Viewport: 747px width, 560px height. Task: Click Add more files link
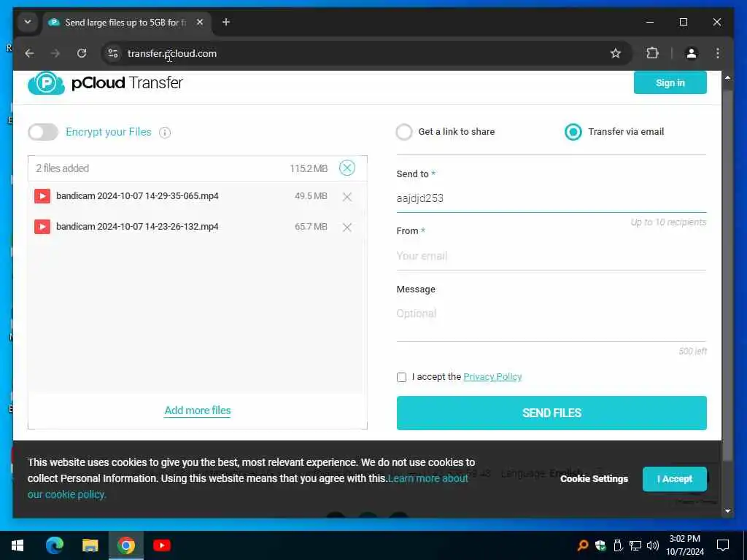(197, 411)
